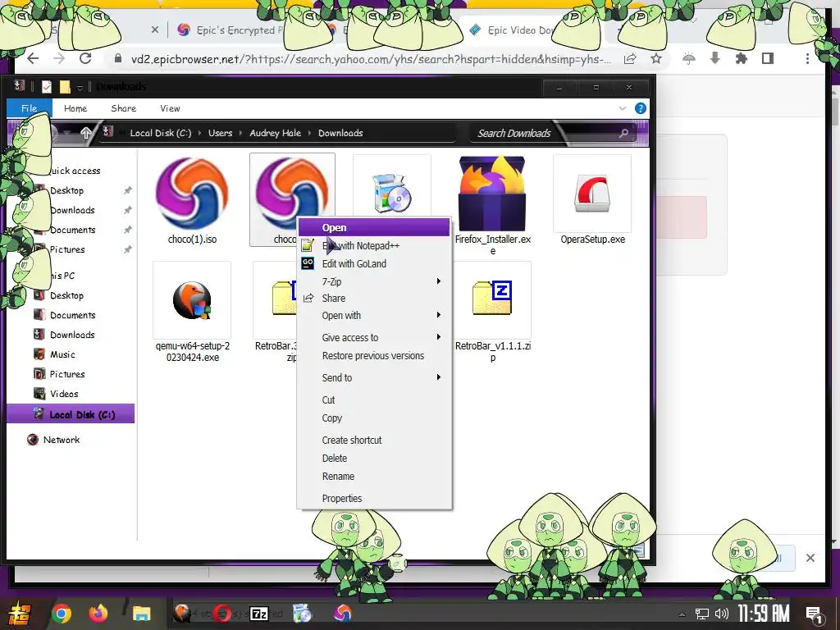This screenshot has width=840, height=630.
Task: Choose Restore previous versions
Action: coord(374,356)
